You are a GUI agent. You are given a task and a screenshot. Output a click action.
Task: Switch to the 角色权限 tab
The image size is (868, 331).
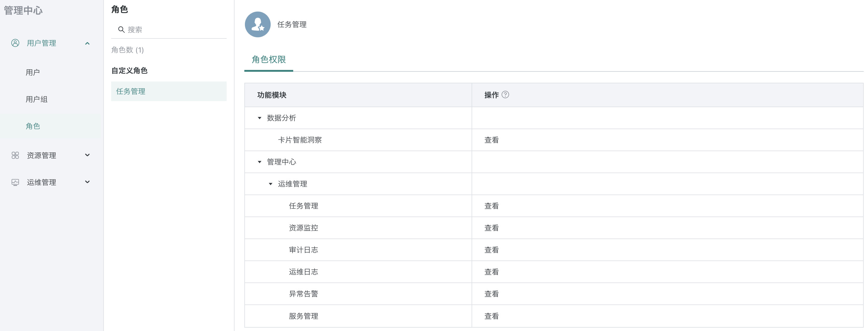coord(268,60)
